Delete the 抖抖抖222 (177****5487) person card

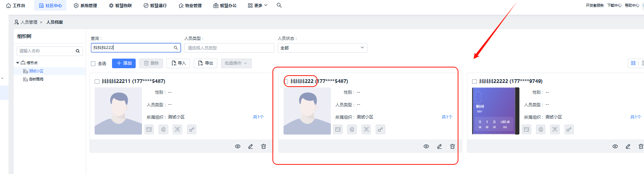(x=453, y=146)
